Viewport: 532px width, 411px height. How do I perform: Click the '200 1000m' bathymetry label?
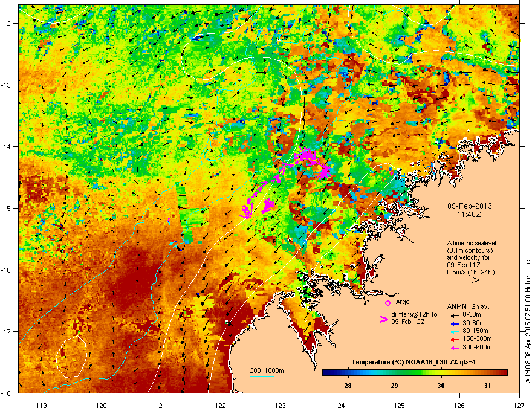click(267, 371)
